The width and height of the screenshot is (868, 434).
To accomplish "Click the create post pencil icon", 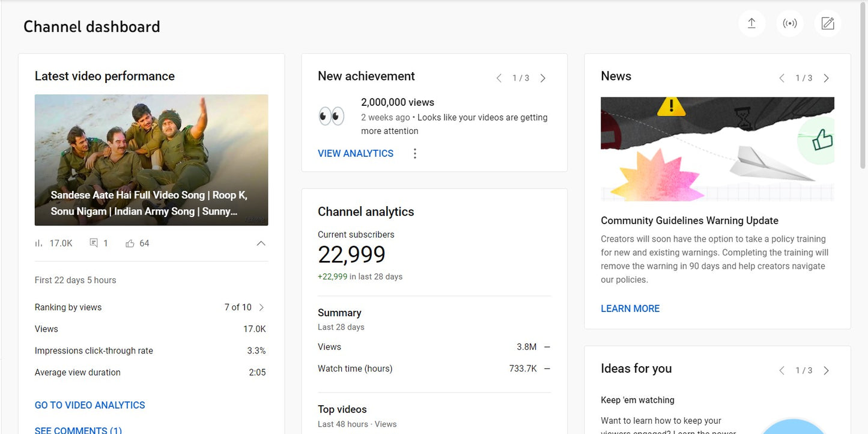I will (x=827, y=23).
